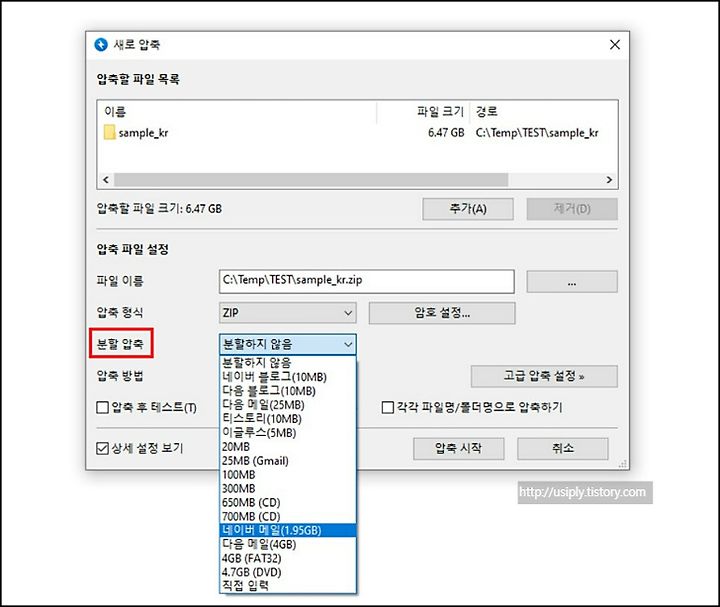Screen dimensions: 720x607
Task: Expand 고급 압축 설정 » options
Action: coord(544,376)
